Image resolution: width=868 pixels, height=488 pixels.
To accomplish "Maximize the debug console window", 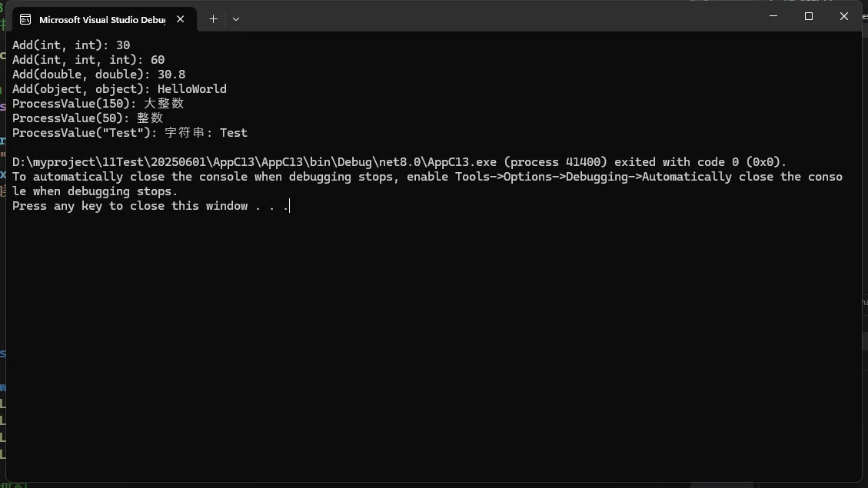I will coord(809,16).
